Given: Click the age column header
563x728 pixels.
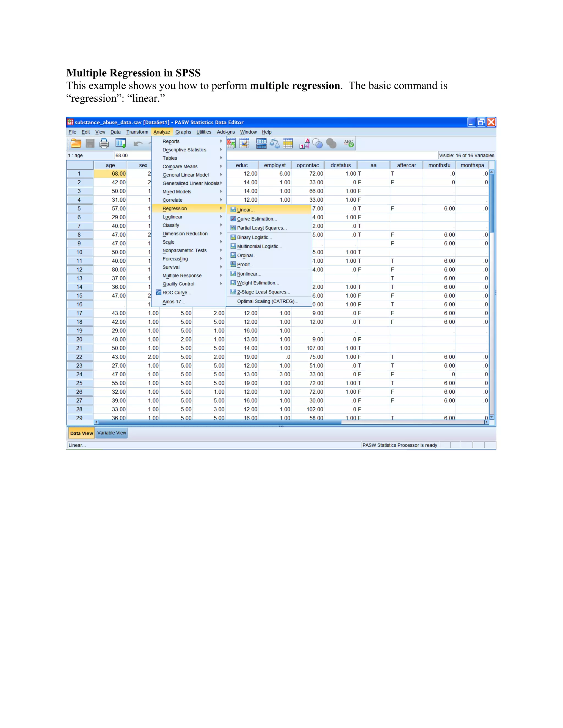Looking at the screenshot, I should tap(111, 165).
